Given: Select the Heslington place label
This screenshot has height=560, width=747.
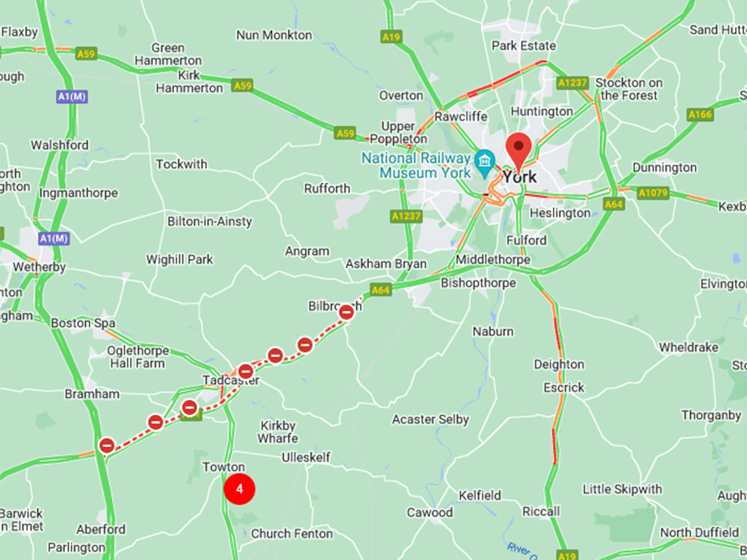Looking at the screenshot, I should (x=560, y=213).
